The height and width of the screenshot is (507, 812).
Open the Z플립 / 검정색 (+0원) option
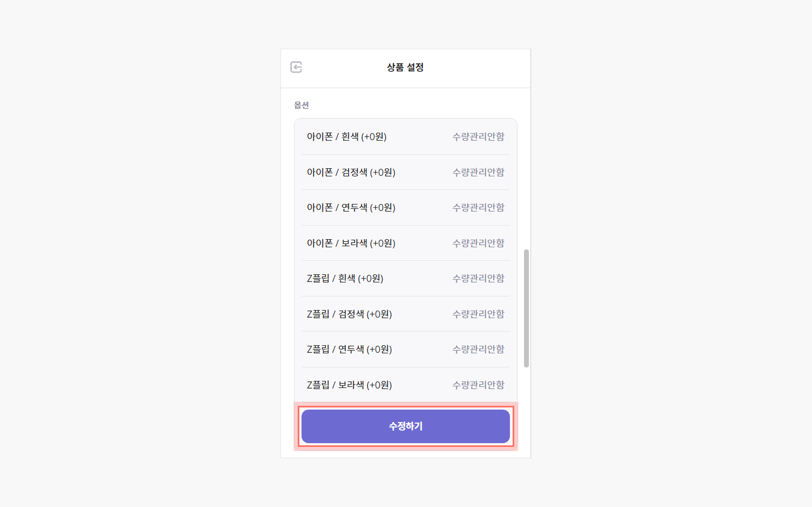[x=405, y=314]
